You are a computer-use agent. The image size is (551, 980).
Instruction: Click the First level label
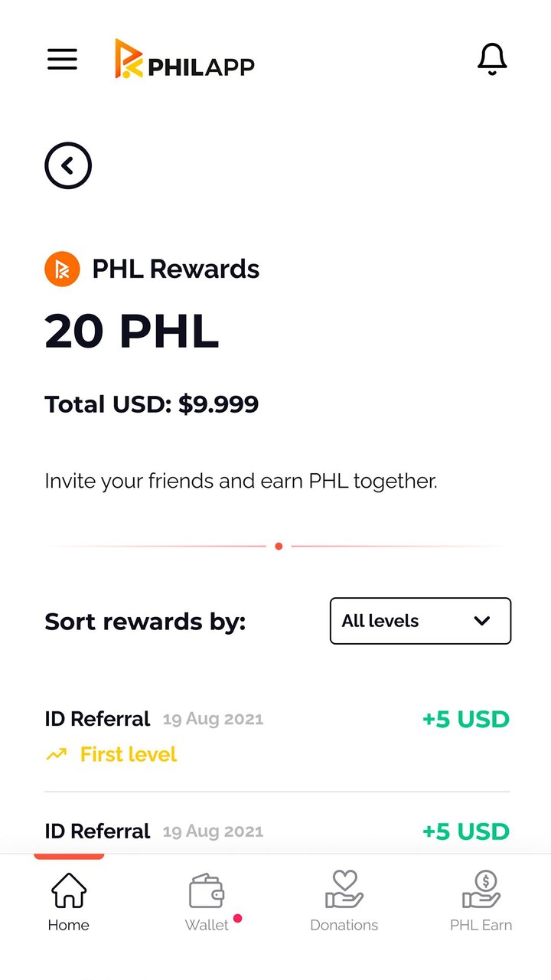tap(129, 755)
